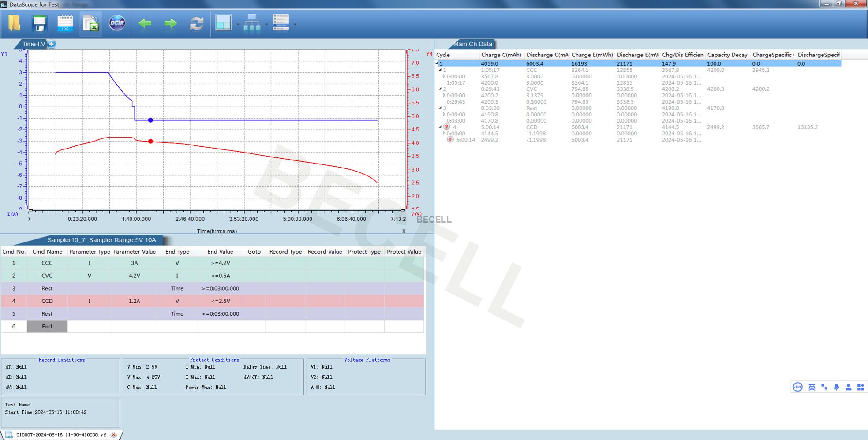Click the End Value column header
The height and width of the screenshot is (440, 868).
[x=220, y=251]
